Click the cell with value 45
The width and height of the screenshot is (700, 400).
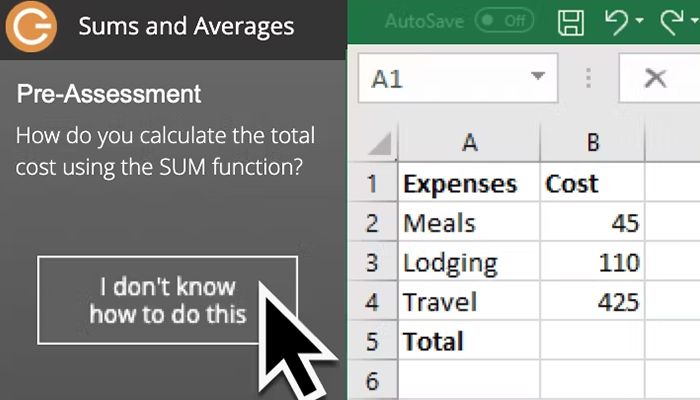pyautogui.click(x=592, y=223)
